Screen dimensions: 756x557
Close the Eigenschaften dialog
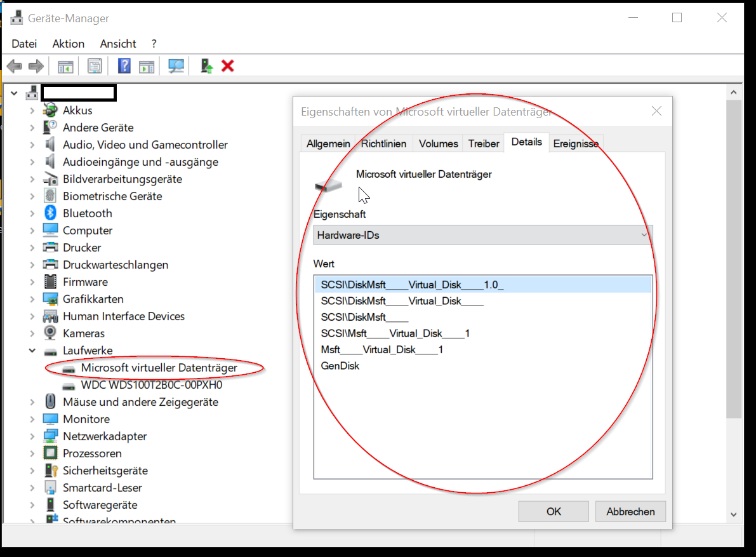coord(656,111)
